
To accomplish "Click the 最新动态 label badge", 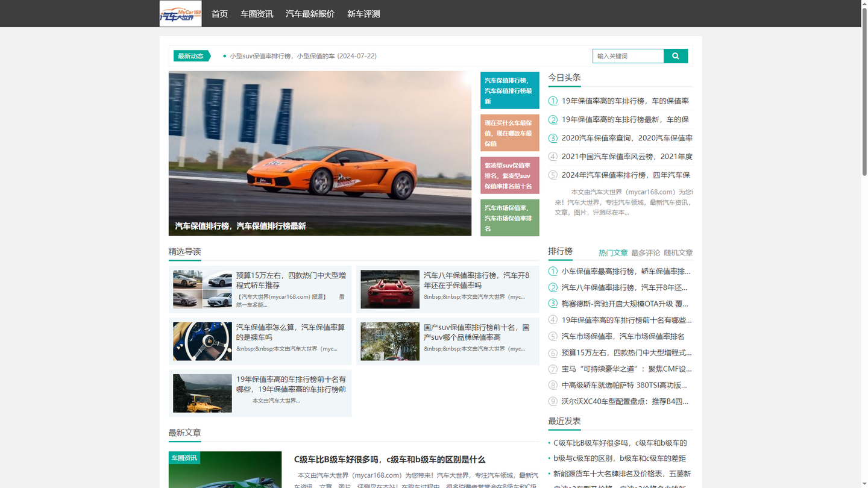I will click(191, 56).
